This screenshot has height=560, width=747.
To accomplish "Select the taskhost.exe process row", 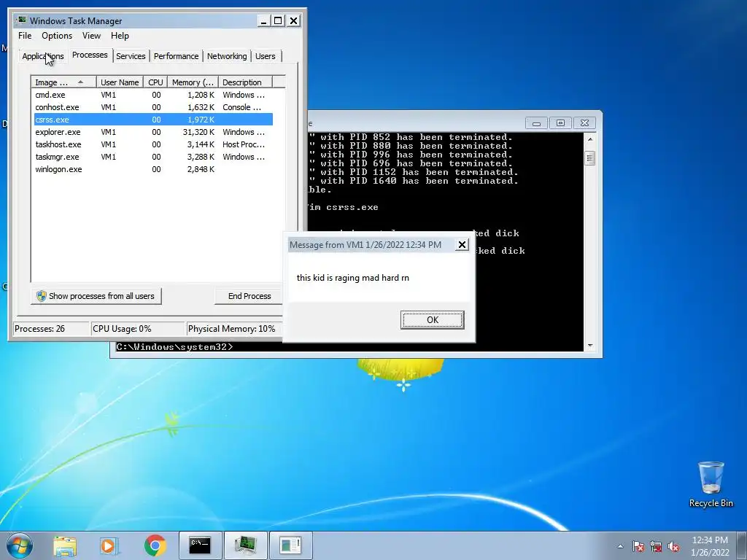I will click(153, 144).
